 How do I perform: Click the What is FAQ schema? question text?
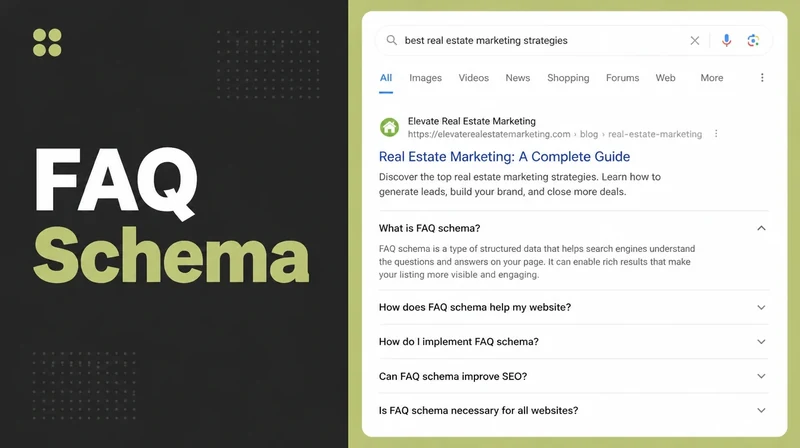(x=429, y=228)
